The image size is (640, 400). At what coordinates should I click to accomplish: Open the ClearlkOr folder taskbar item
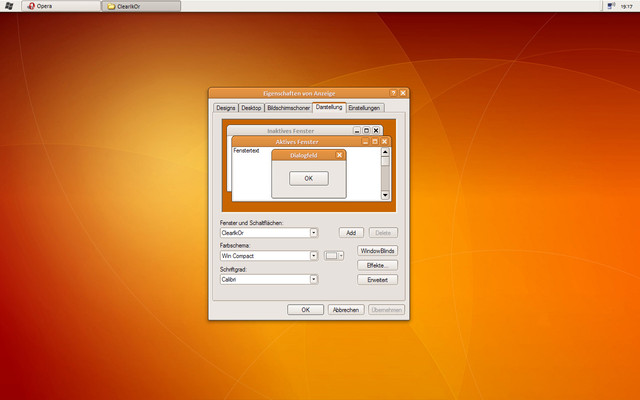point(141,6)
